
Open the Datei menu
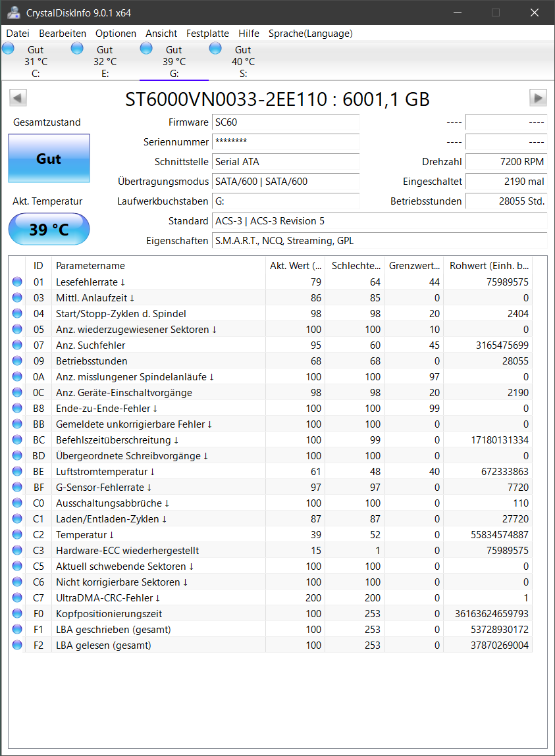[x=18, y=34]
